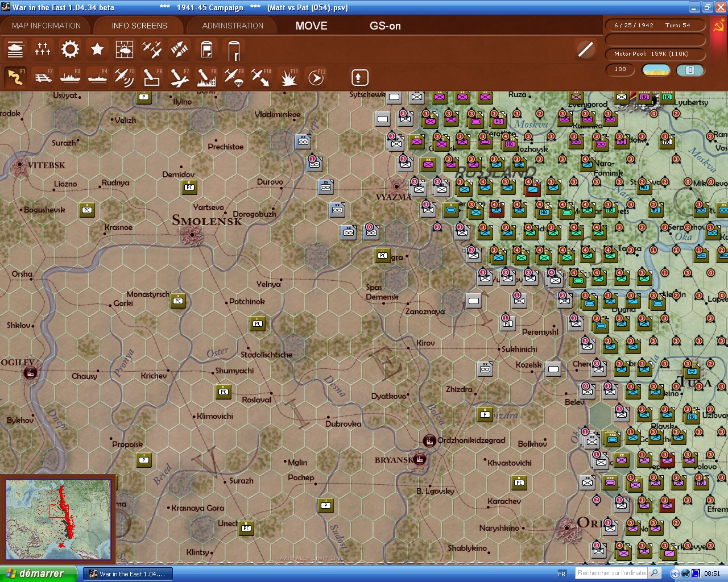728x582 pixels.
Task: Select F3 naval transport mode
Action: pos(70,77)
